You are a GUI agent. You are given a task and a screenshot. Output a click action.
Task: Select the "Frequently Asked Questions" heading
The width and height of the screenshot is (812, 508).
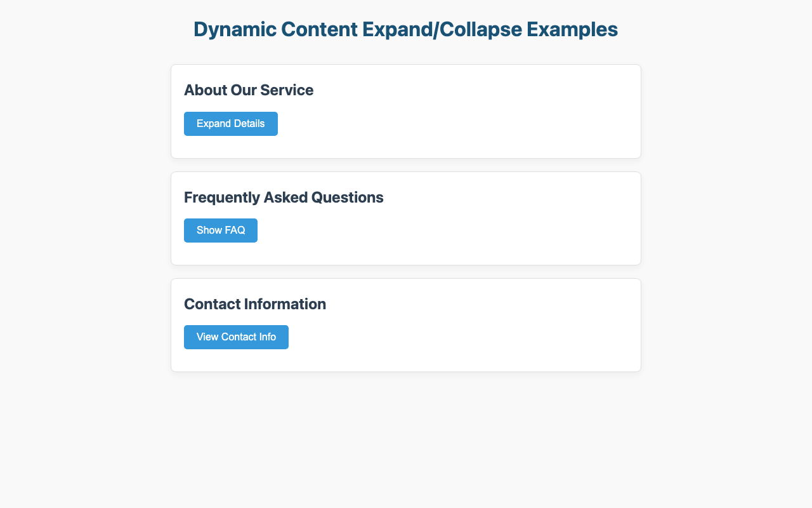(284, 197)
